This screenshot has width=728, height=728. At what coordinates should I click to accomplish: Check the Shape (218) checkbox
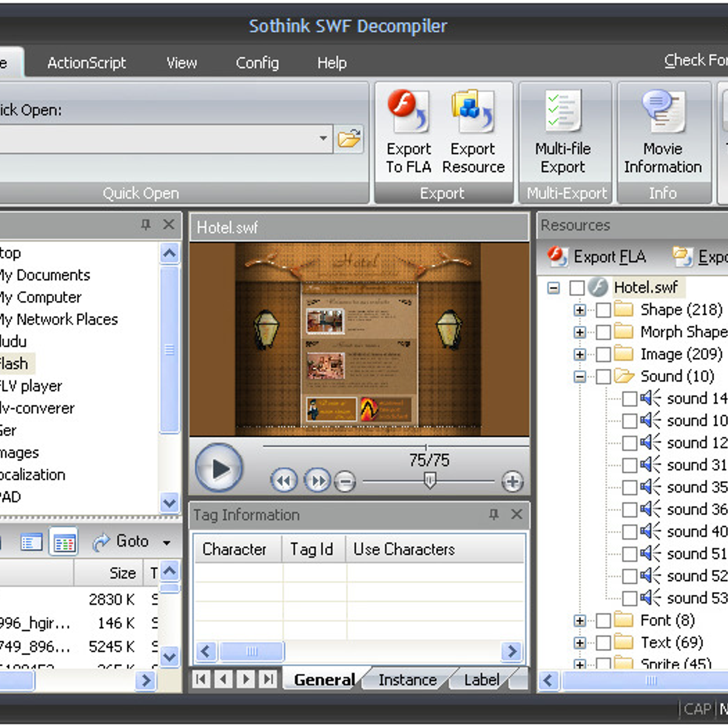(x=603, y=310)
